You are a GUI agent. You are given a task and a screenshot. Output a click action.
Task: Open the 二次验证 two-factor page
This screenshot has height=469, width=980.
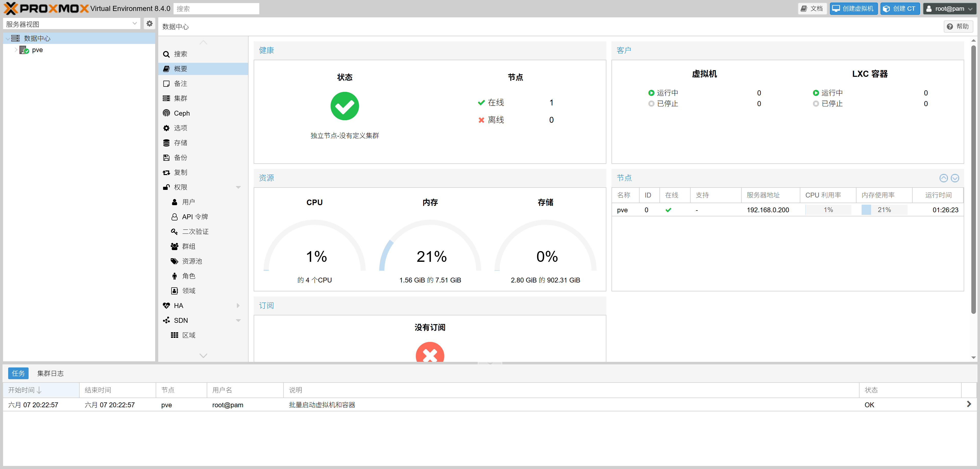pyautogui.click(x=195, y=232)
